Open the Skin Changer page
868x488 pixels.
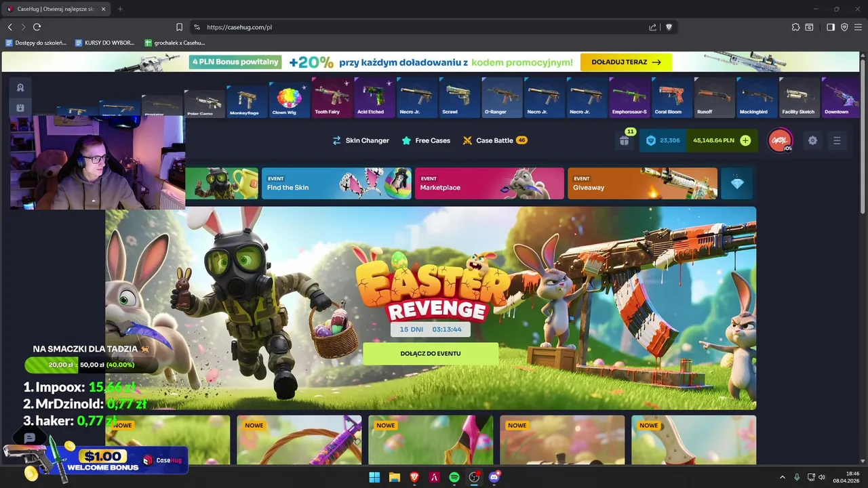coord(360,140)
